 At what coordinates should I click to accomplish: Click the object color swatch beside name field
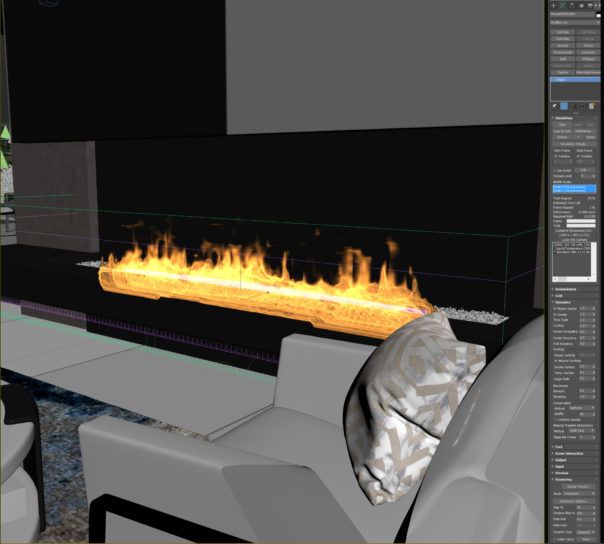[x=598, y=15]
